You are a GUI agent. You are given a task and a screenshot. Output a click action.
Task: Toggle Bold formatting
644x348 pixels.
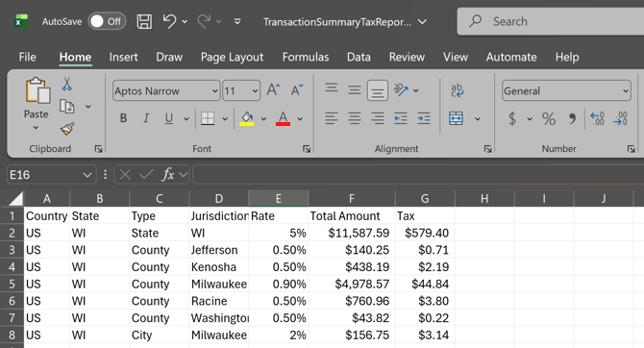(x=123, y=118)
